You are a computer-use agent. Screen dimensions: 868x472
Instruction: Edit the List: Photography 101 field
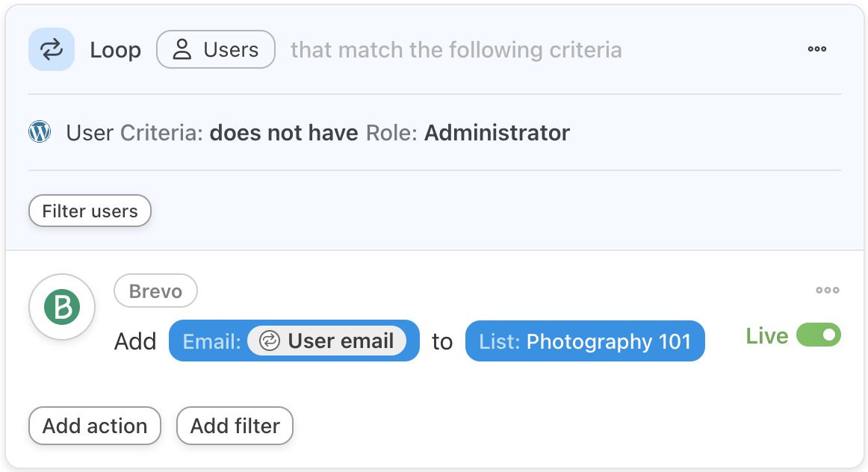coord(585,341)
